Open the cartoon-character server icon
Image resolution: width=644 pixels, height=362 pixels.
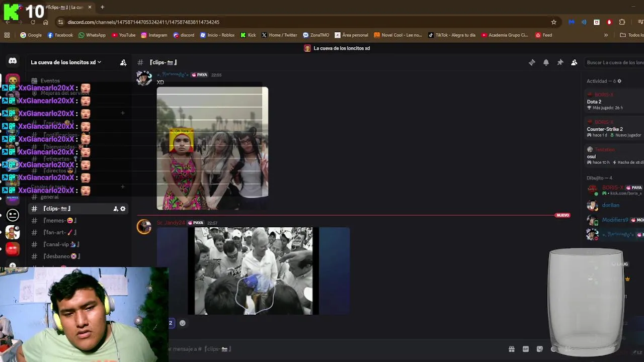13,232
